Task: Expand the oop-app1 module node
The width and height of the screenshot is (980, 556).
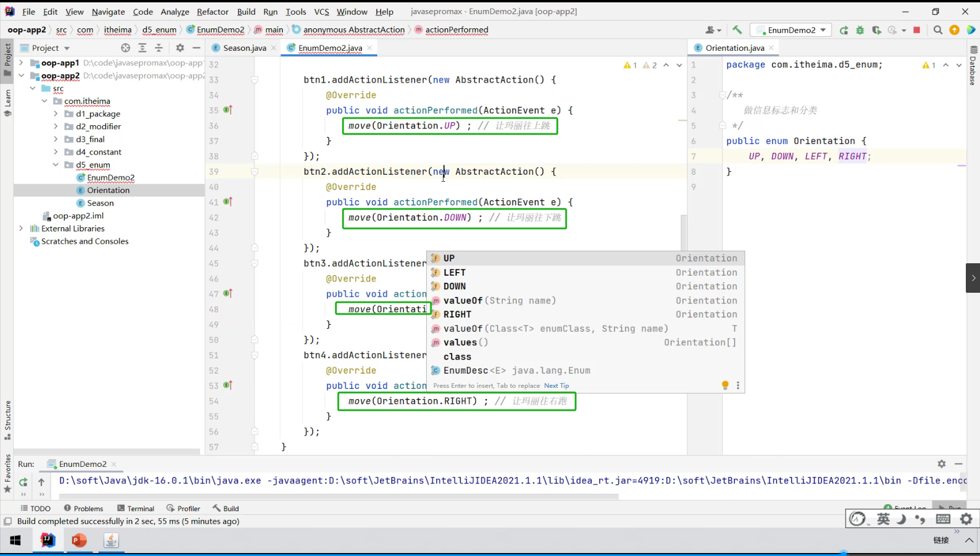Action: (x=21, y=63)
